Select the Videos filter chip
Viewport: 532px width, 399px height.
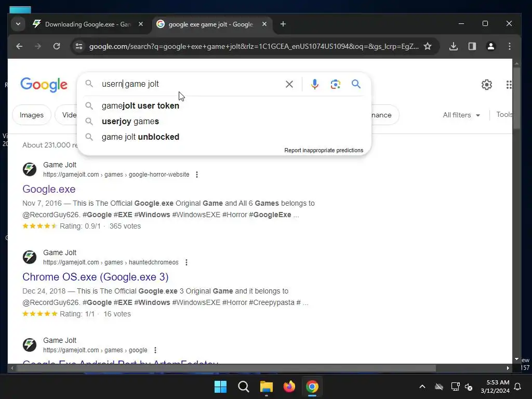pyautogui.click(x=67, y=115)
